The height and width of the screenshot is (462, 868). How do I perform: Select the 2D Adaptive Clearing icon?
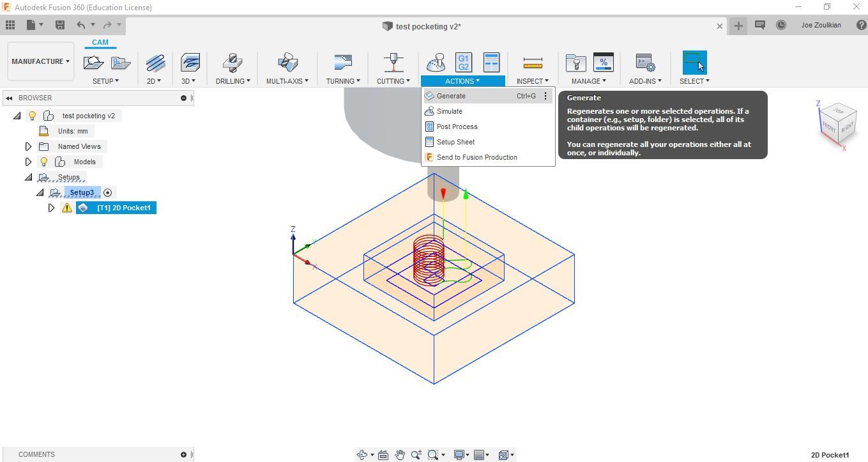(155, 63)
